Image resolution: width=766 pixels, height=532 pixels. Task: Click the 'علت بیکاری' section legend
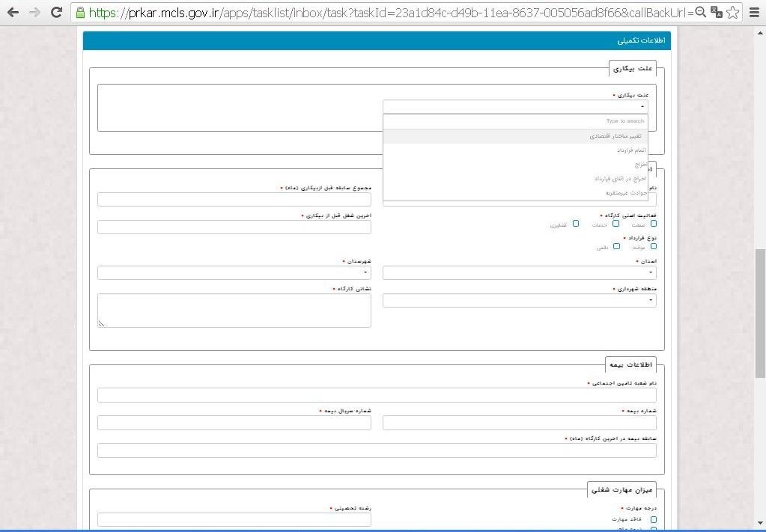(x=633, y=69)
